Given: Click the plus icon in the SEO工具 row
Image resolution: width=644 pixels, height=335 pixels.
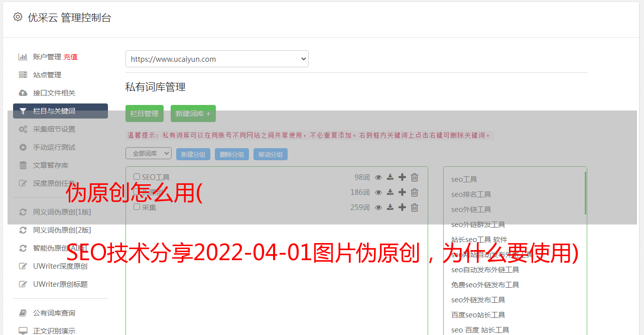Looking at the screenshot, I should [402, 177].
